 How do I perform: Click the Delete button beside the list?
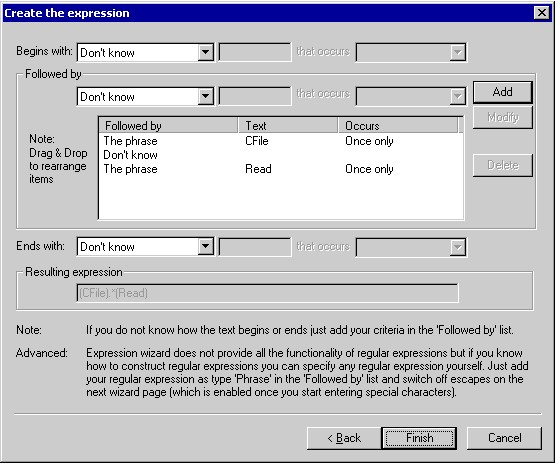coord(502,165)
